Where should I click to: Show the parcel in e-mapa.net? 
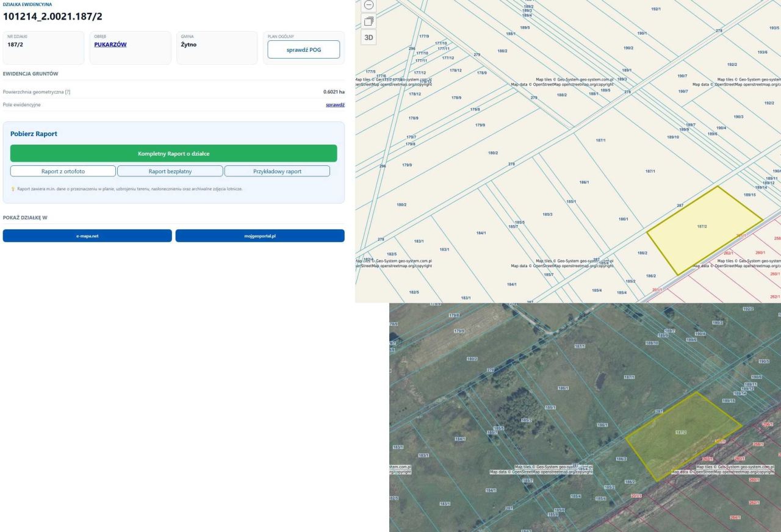point(87,235)
